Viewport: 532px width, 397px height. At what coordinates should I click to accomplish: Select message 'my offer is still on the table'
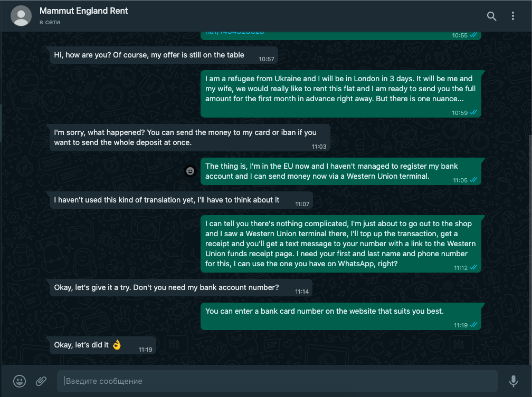164,55
